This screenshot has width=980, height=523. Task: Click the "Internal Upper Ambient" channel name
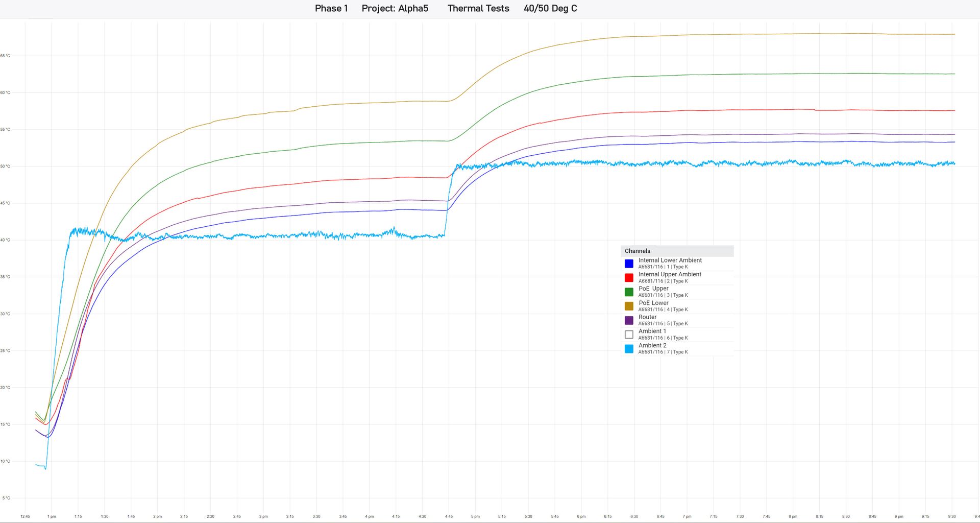tap(670, 274)
